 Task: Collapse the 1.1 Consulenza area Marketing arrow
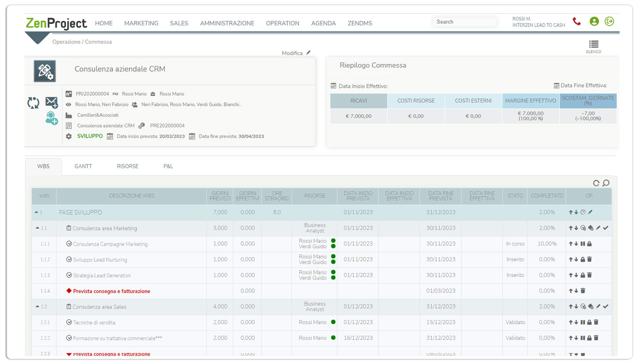coord(37,228)
